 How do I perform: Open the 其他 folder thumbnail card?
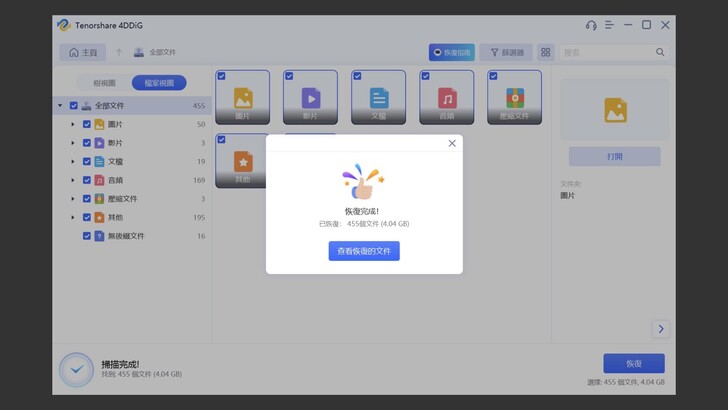point(241,161)
